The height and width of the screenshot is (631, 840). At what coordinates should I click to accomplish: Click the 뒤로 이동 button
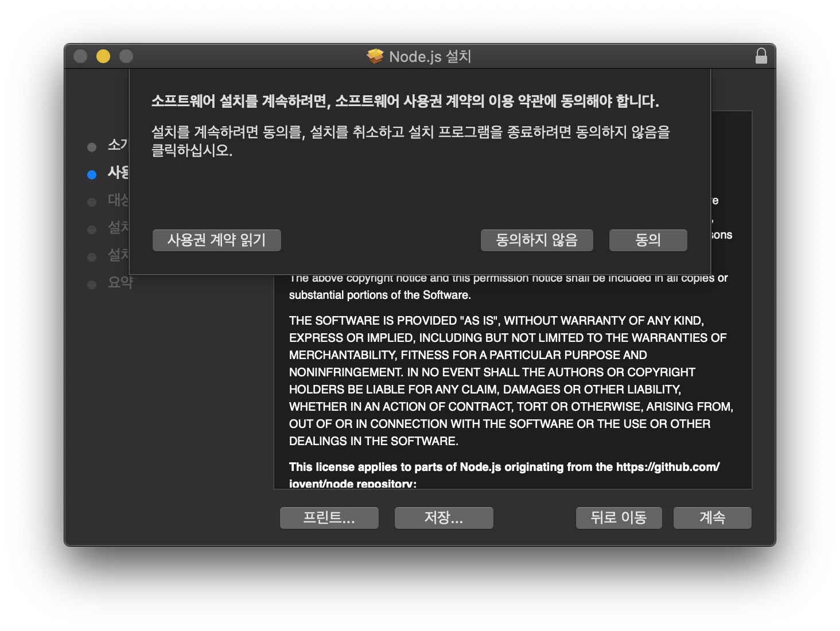(x=619, y=518)
